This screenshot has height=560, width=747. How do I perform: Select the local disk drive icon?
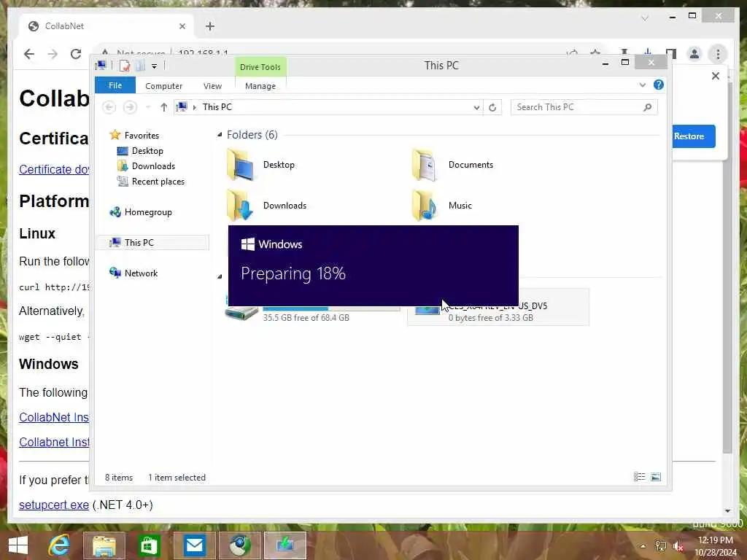click(241, 313)
